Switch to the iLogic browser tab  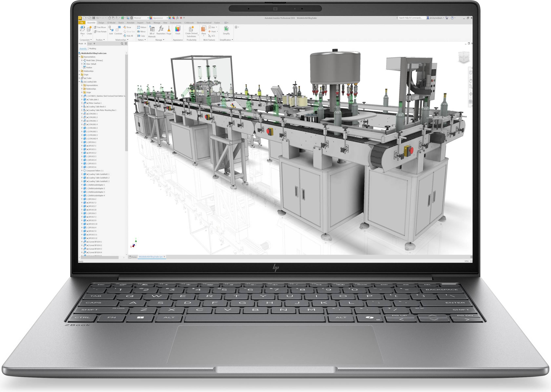click(x=90, y=44)
